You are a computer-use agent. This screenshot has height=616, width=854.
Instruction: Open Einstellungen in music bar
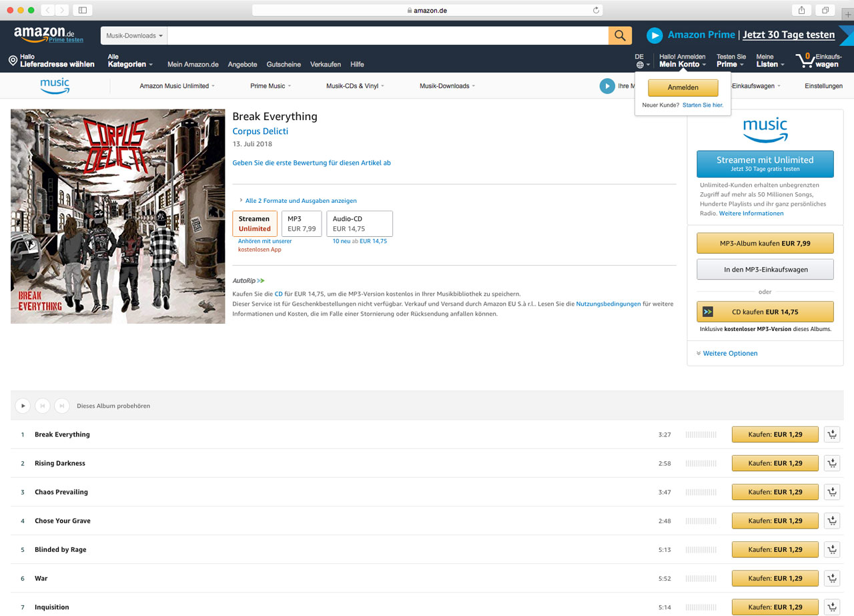pyautogui.click(x=823, y=85)
